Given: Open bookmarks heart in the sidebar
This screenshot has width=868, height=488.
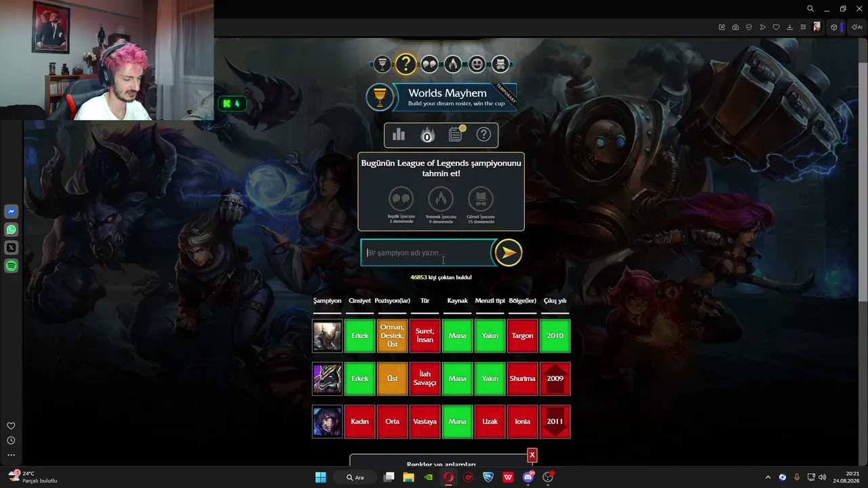Looking at the screenshot, I should (x=11, y=426).
